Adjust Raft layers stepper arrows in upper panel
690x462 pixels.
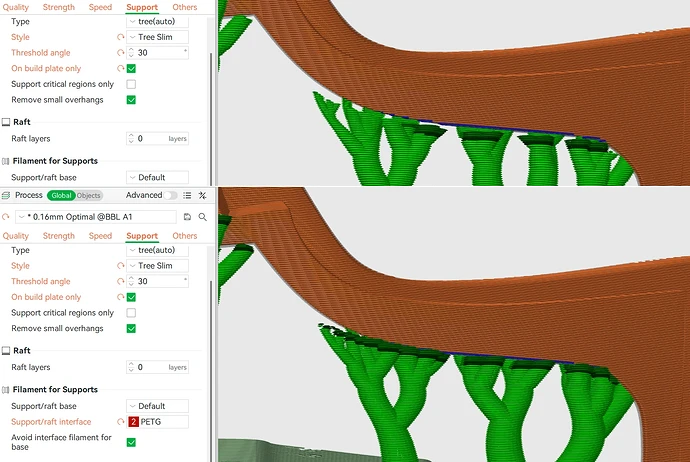tap(131, 139)
